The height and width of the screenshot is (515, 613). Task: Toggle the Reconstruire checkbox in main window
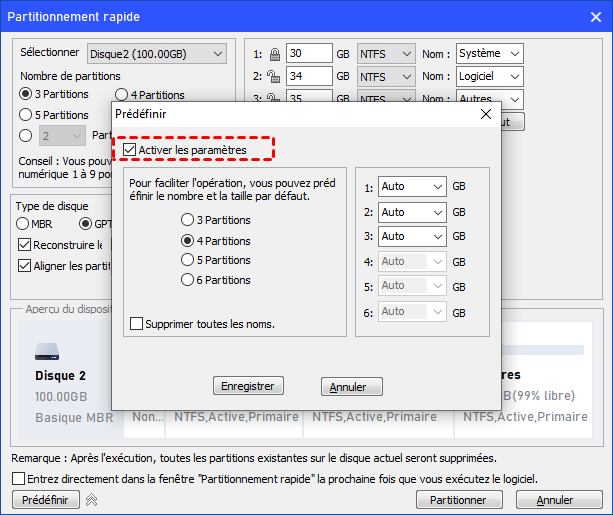tap(25, 245)
